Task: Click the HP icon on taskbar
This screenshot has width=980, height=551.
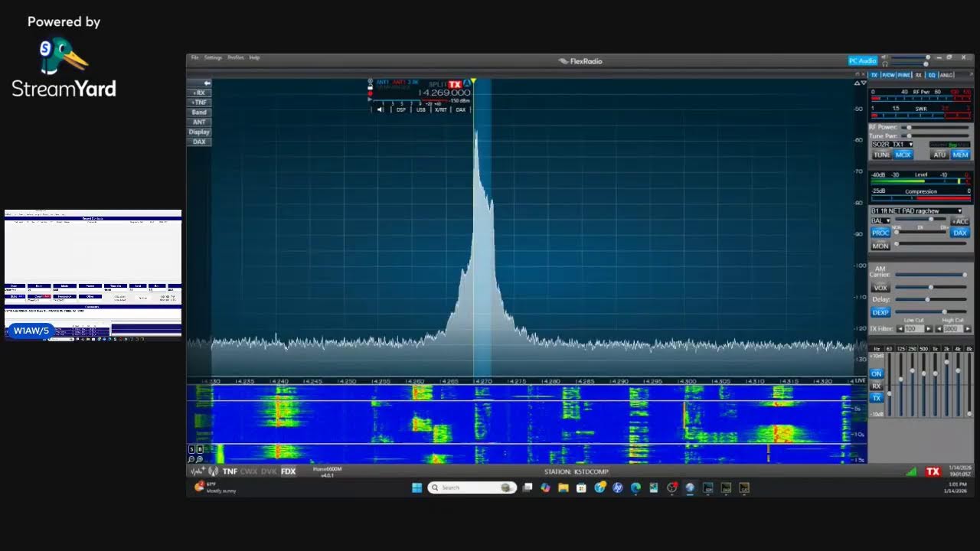Action: (618, 487)
